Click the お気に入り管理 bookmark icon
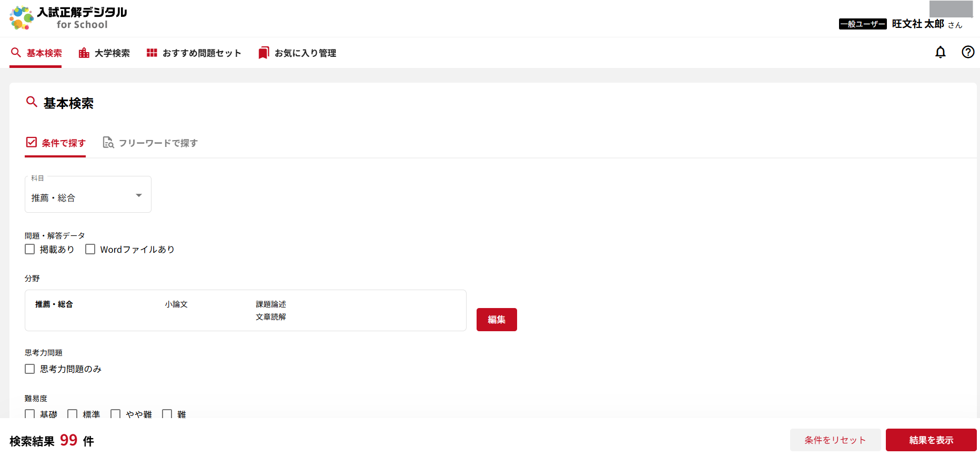The width and height of the screenshot is (980, 456). (x=264, y=53)
